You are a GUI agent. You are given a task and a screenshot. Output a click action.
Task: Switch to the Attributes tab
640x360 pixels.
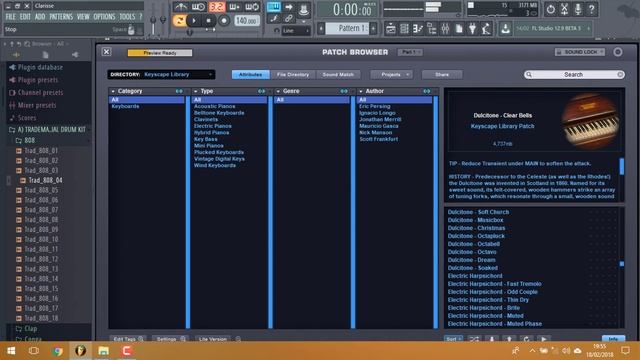(x=251, y=75)
